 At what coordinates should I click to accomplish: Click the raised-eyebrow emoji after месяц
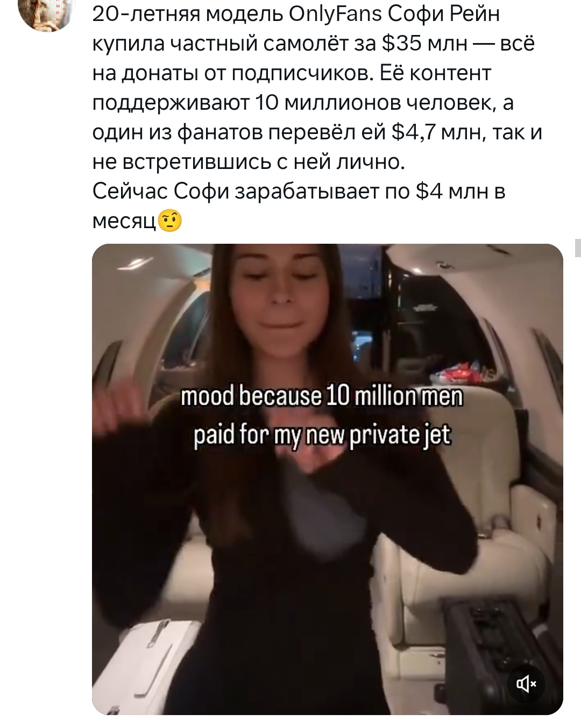point(170,221)
